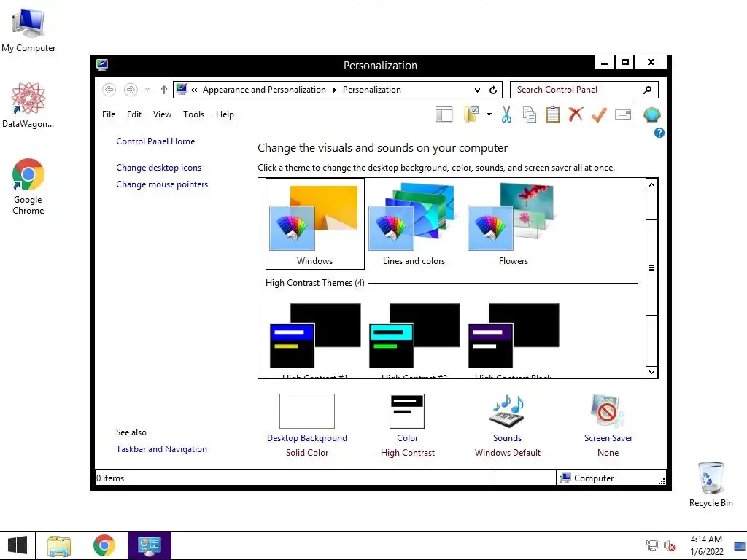The height and width of the screenshot is (560, 747).
Task: Open Sounds settings link
Action: point(508,438)
